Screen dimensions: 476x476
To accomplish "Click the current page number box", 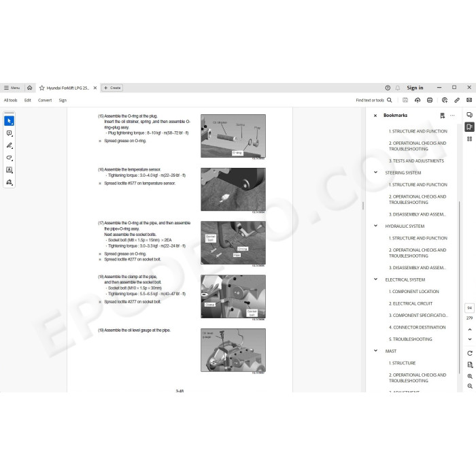I will [x=469, y=308].
